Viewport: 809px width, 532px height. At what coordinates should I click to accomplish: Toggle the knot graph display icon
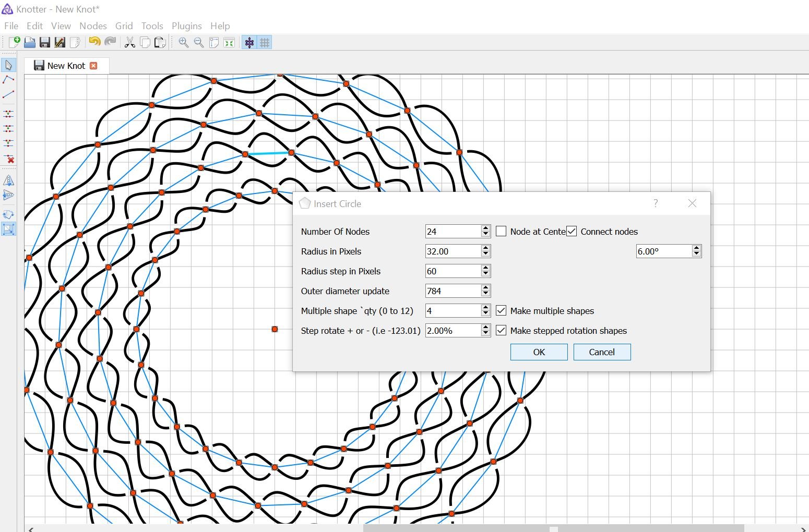point(249,43)
